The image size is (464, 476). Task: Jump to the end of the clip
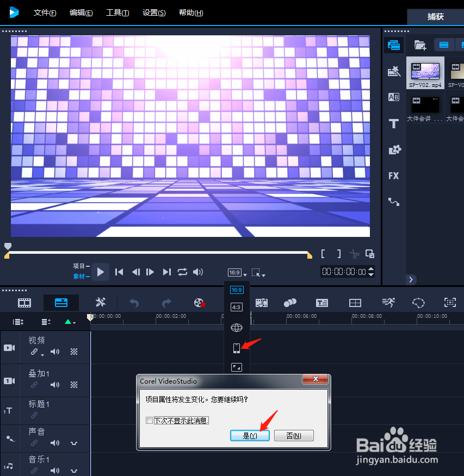coord(167,272)
